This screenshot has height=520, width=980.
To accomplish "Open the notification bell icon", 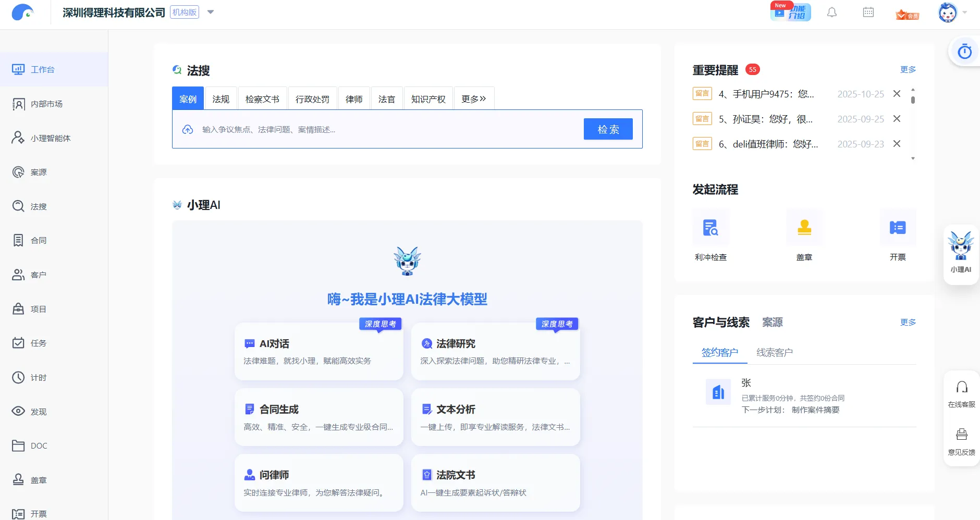I will point(832,13).
